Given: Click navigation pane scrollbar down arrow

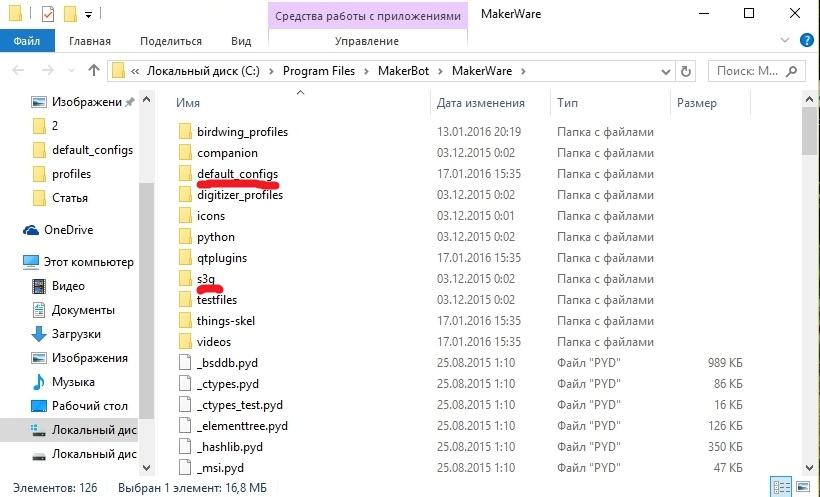Looking at the screenshot, I should pyautogui.click(x=146, y=467).
